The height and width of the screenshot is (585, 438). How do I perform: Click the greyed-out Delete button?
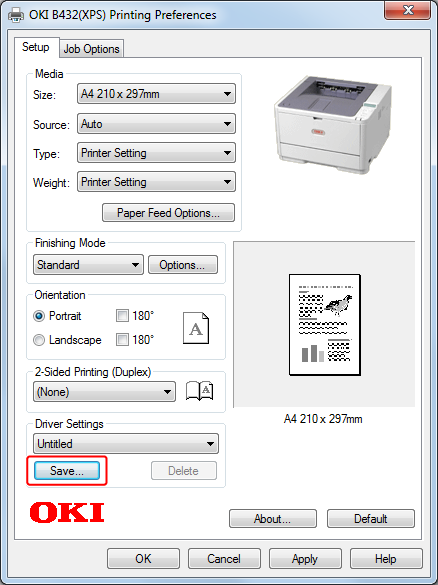(184, 471)
